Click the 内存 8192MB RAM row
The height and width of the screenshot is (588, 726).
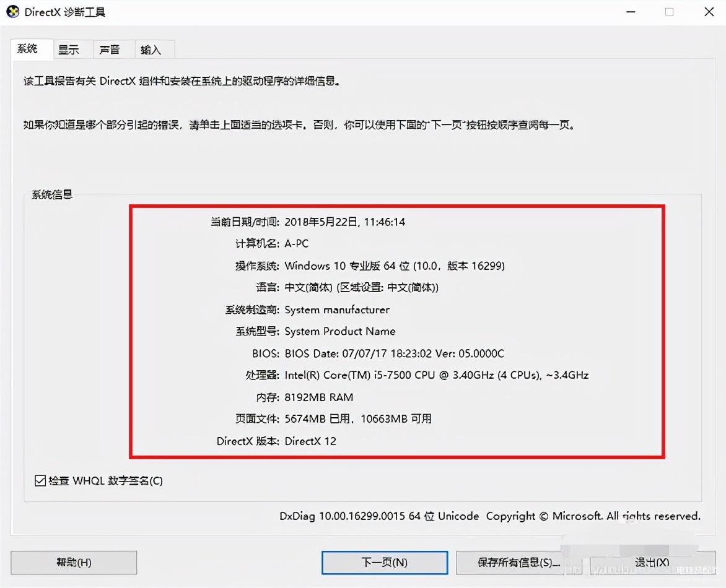tap(305, 397)
